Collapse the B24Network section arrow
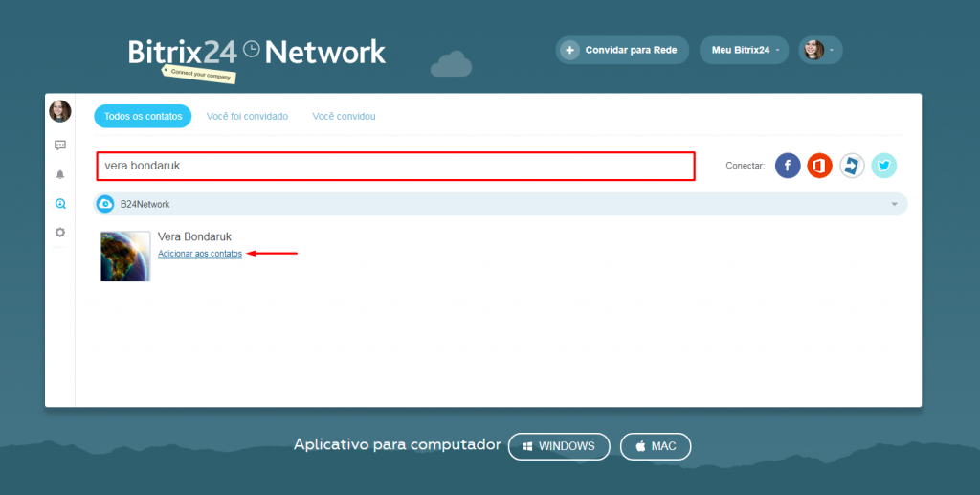This screenshot has width=980, height=495. [895, 204]
